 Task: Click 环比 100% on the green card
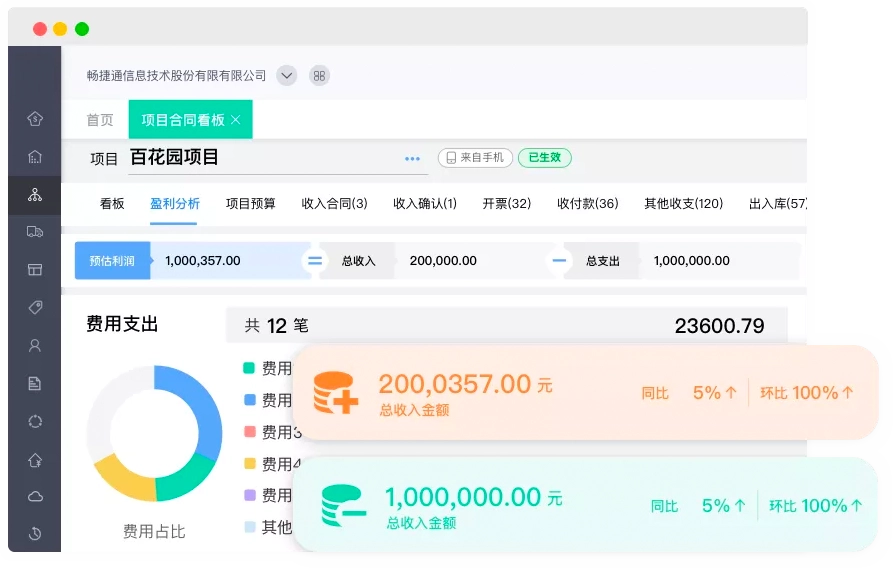[816, 505]
